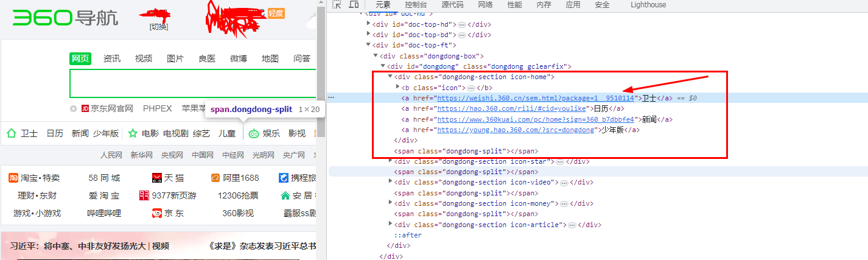Click the three-dot gutter icon of selected DOM row
This screenshot has width=868, height=260.
331,97
